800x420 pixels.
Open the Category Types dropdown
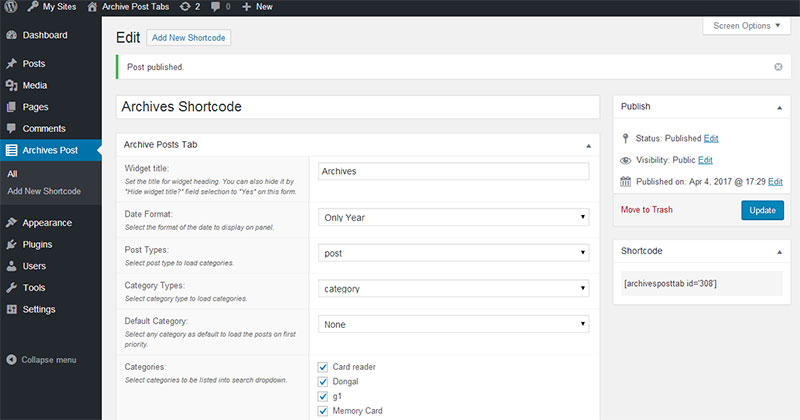pyautogui.click(x=454, y=289)
